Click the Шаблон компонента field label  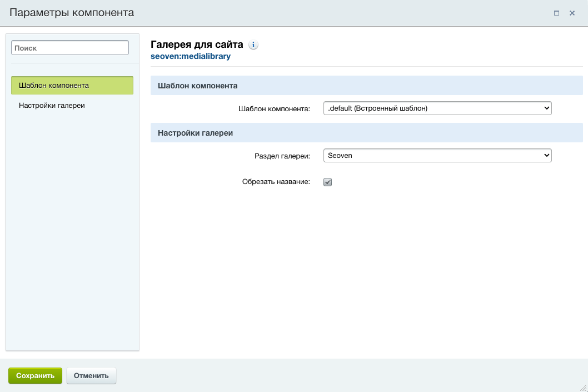(x=273, y=108)
